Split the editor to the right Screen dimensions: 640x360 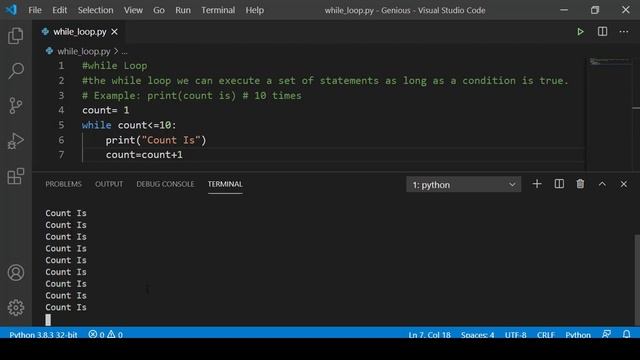click(x=602, y=32)
